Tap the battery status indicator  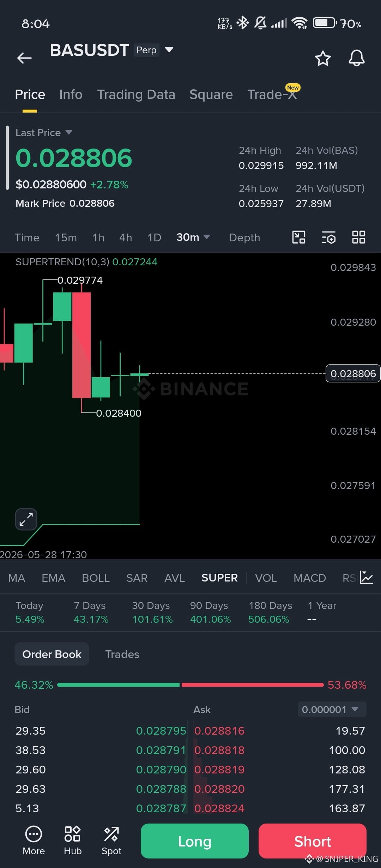click(x=325, y=23)
